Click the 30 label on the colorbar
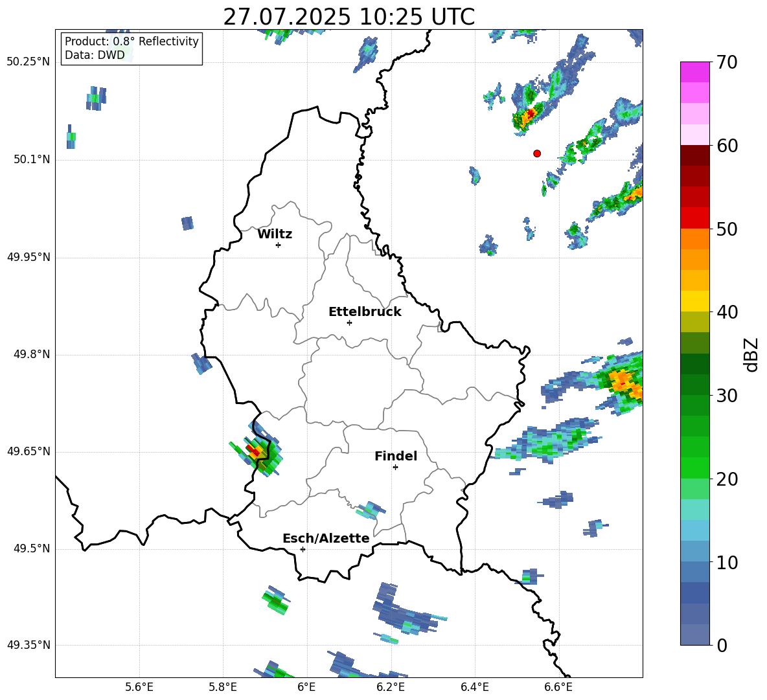The width and height of the screenshot is (767, 700). [x=726, y=396]
